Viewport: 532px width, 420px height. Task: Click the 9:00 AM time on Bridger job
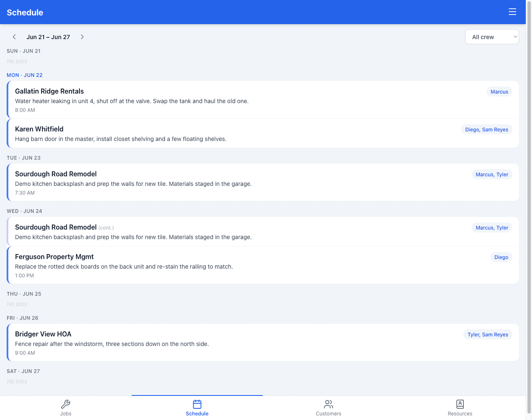click(25, 353)
